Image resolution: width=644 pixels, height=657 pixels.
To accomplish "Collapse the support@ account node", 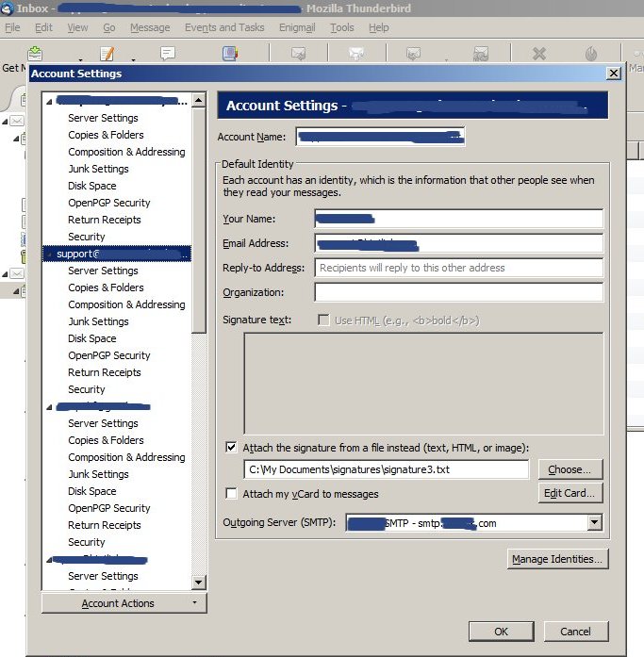I will [49, 254].
